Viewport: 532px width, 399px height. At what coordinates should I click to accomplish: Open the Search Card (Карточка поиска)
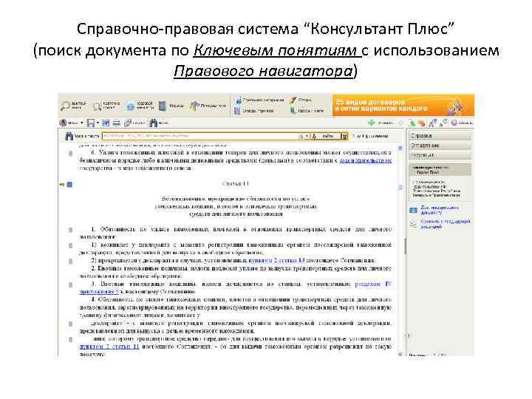point(107,106)
